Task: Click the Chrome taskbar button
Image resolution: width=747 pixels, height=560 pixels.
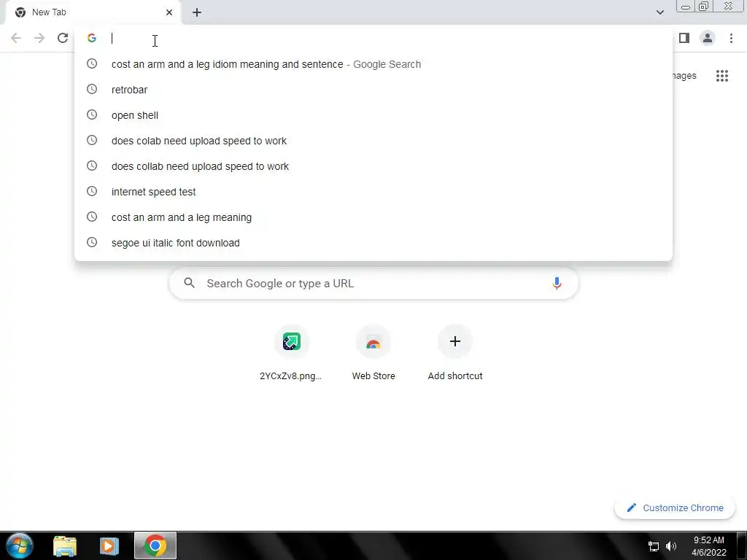Action: 155,545
